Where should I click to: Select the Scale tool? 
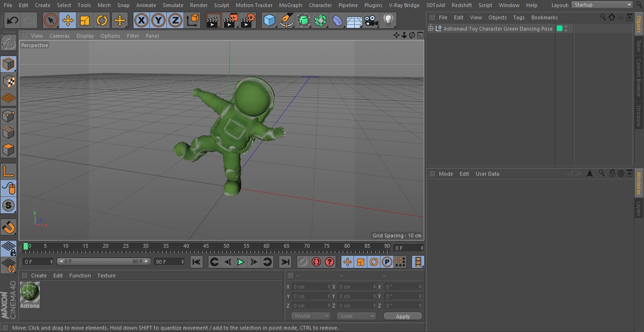point(85,20)
